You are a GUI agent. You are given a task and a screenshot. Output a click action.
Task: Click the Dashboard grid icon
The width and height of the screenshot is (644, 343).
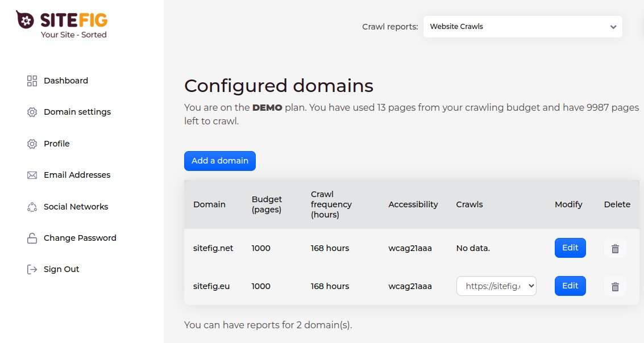(32, 81)
